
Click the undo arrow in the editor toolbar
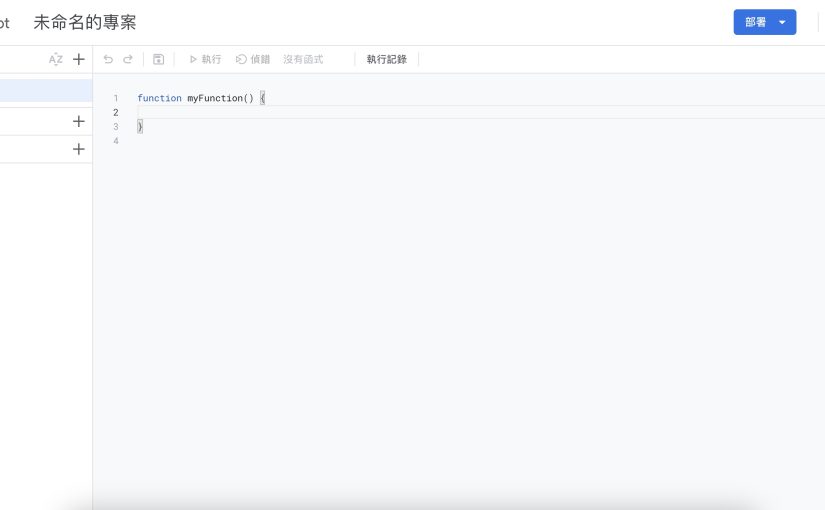point(108,60)
